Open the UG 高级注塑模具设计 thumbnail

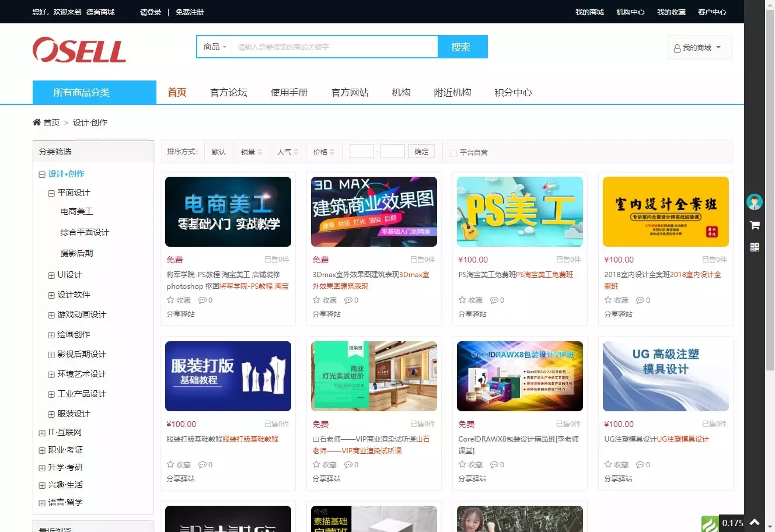[x=666, y=376]
